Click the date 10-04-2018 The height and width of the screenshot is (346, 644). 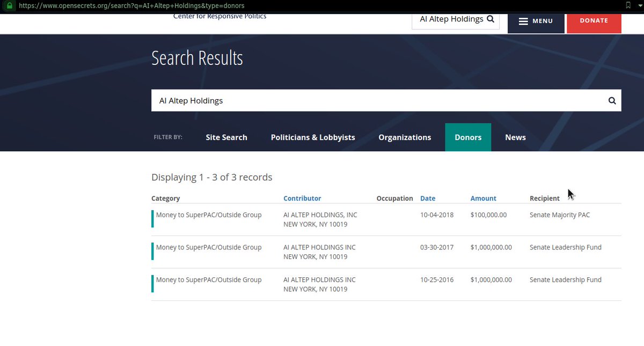tap(437, 215)
